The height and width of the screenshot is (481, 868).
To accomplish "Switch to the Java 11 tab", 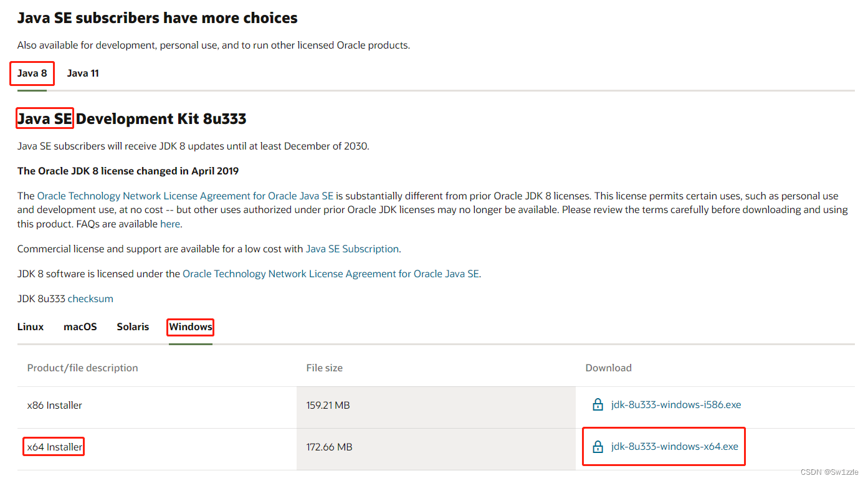I will pyautogui.click(x=83, y=74).
